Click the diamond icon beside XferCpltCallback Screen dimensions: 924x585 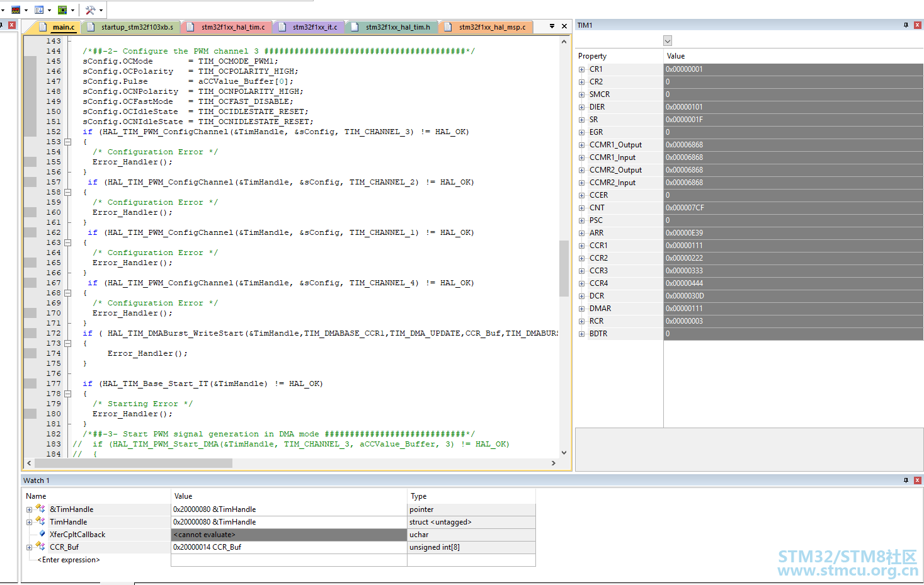42,534
